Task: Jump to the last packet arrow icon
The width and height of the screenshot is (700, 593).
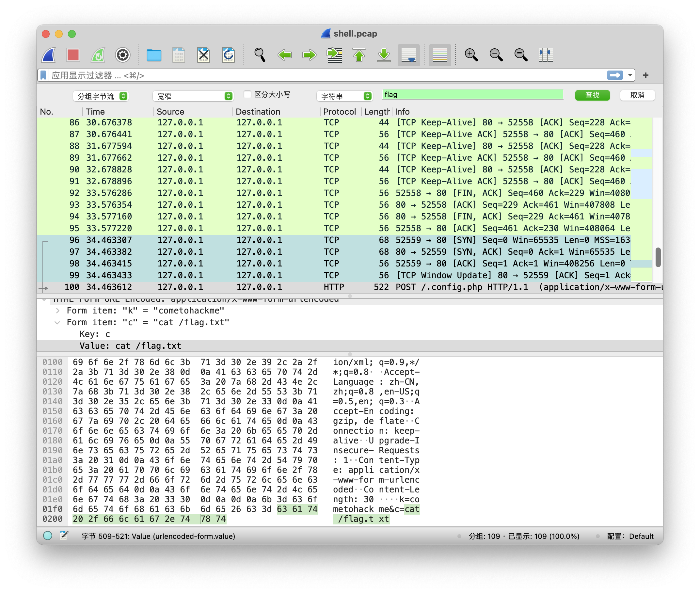Action: pyautogui.click(x=384, y=55)
